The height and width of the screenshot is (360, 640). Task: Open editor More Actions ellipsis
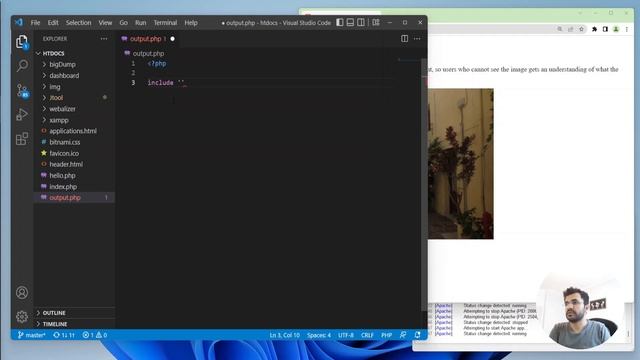tap(417, 38)
